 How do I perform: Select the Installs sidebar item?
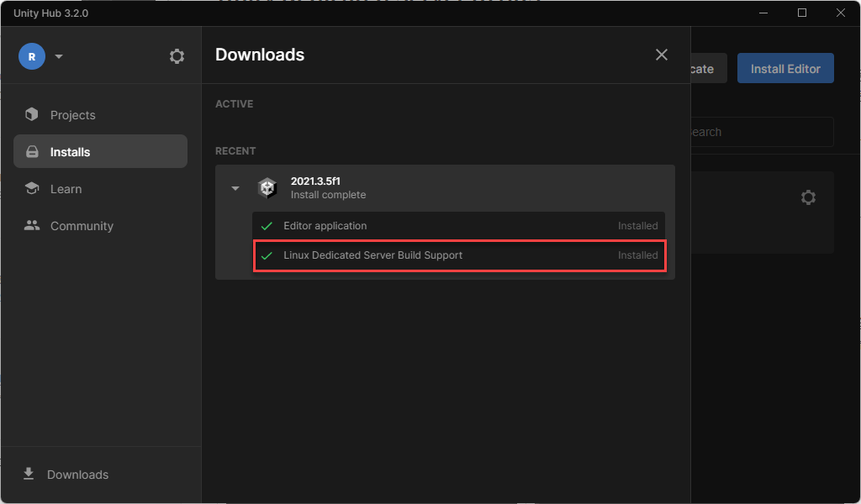[x=101, y=151]
